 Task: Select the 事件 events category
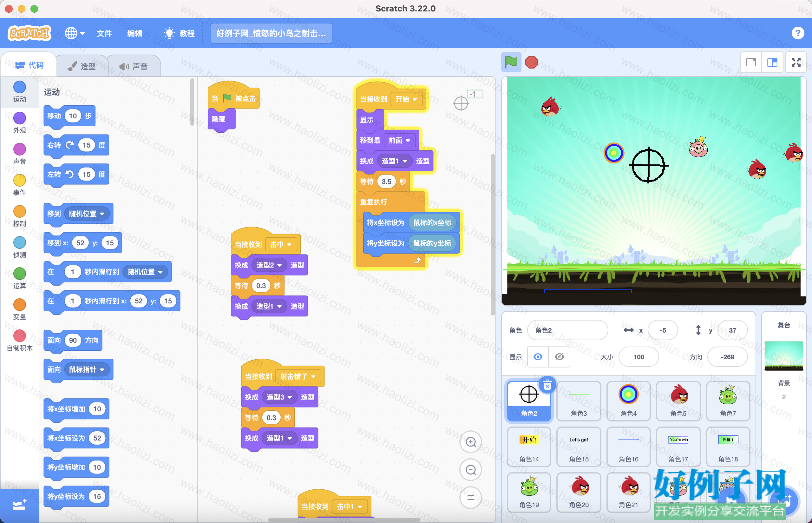(20, 185)
